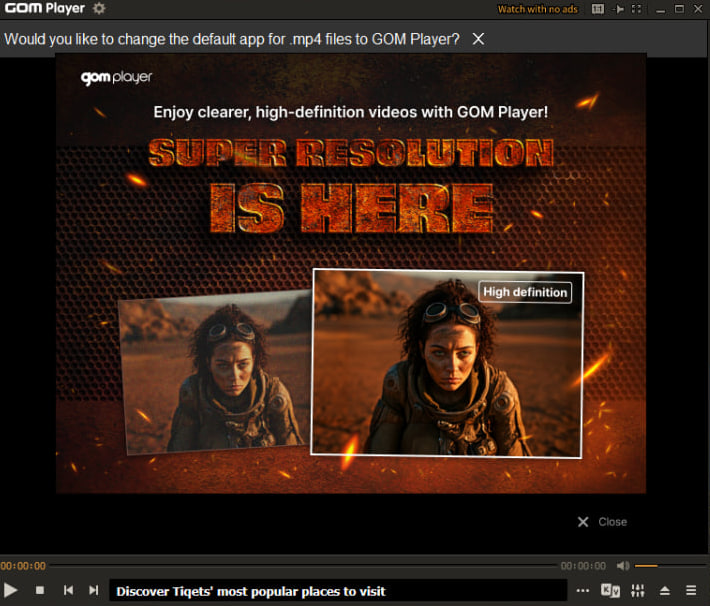Viewport: 710px width, 606px height.
Task: Click the Super Resolution ad banner
Action: pyautogui.click(x=351, y=273)
